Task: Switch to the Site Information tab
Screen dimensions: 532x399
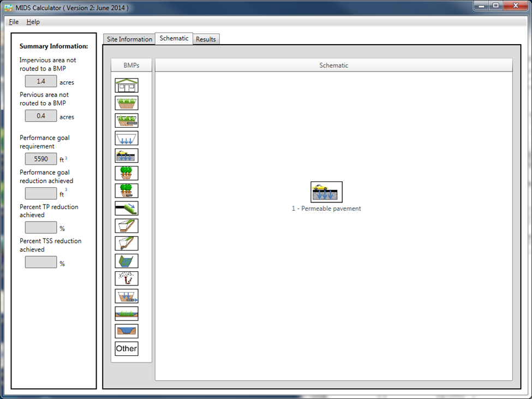Action: point(129,39)
